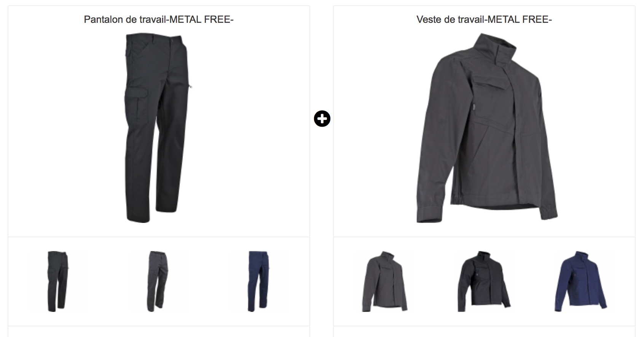Choose the navy color variant for the pantalon

[258, 281]
